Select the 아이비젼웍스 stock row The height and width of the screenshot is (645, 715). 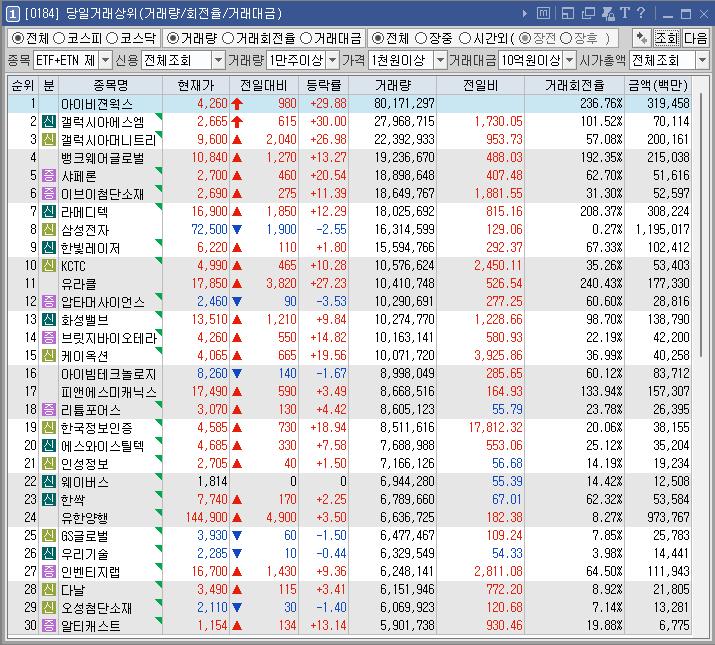click(349, 104)
